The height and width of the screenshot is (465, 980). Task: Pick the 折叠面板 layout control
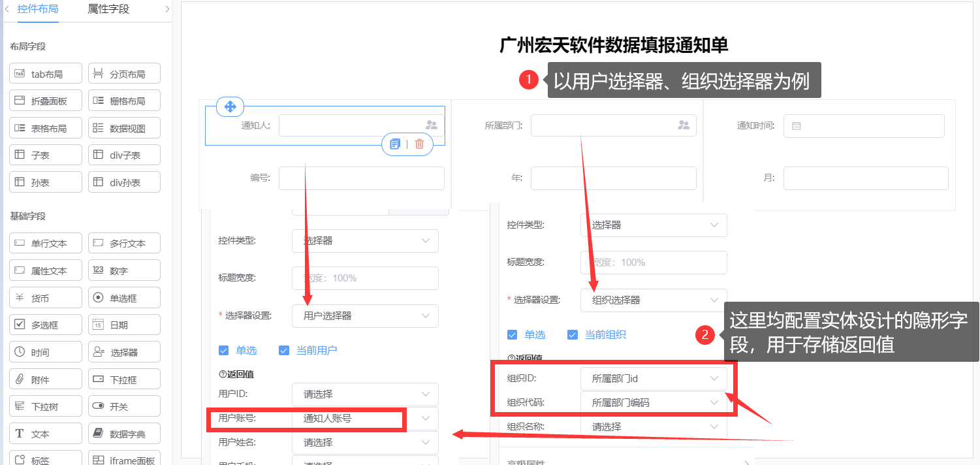pos(46,101)
